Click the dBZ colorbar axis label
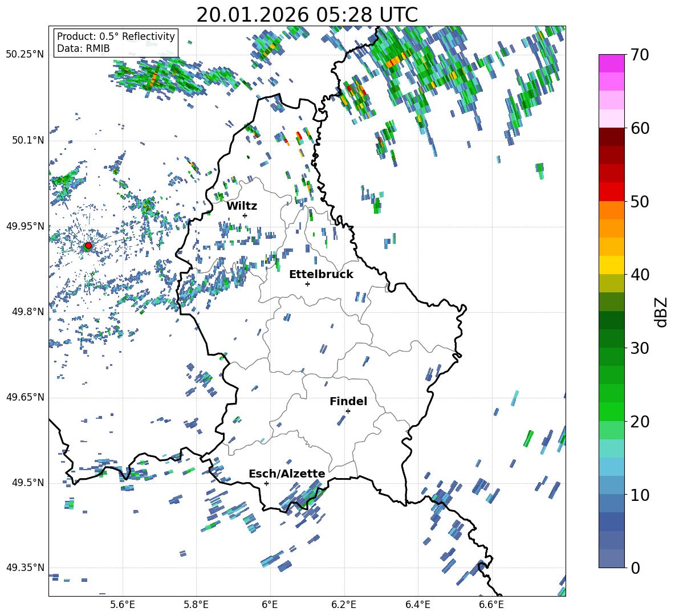The image size is (675, 616). click(x=661, y=312)
